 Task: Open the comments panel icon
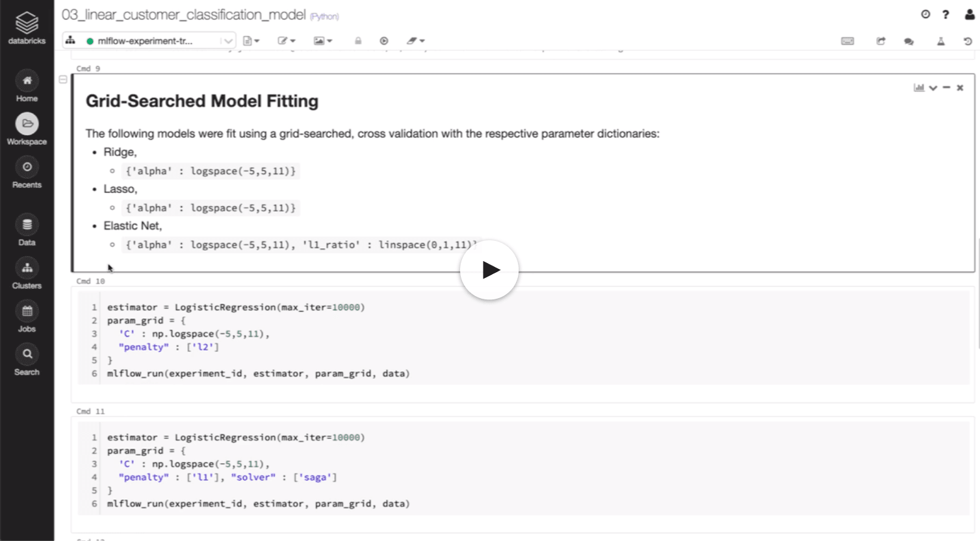(909, 41)
